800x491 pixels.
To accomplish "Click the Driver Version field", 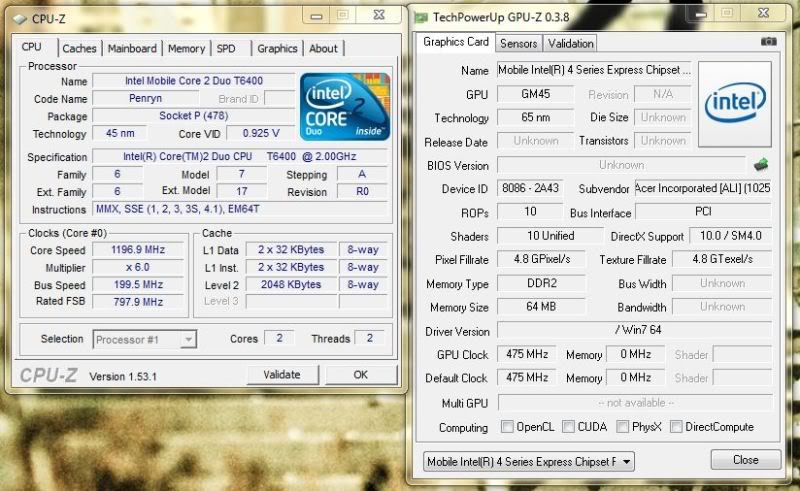I will 634,330.
